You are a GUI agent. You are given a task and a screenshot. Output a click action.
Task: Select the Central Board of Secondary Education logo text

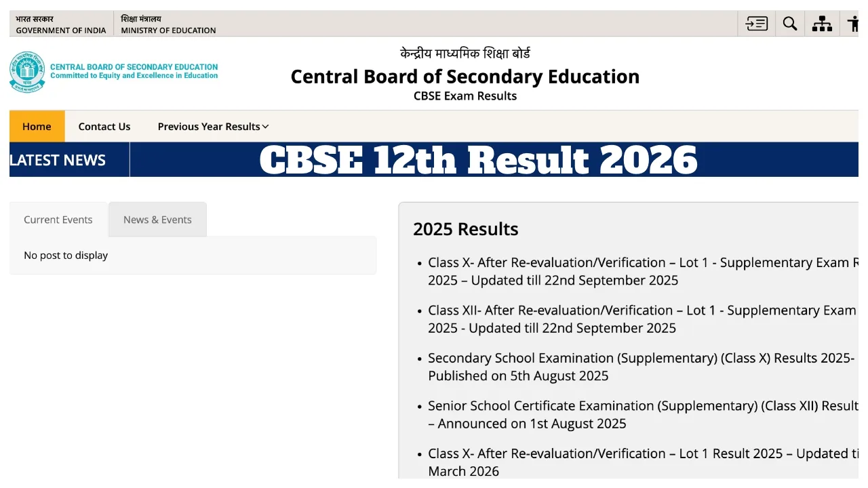point(134,71)
